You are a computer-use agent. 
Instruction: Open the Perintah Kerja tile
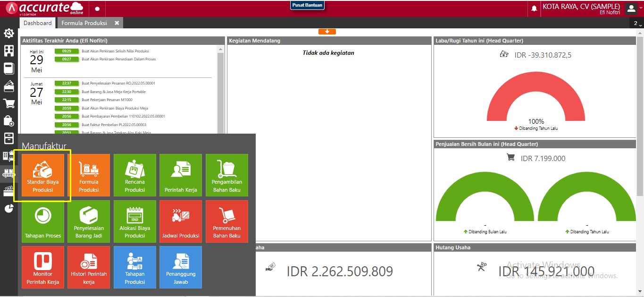pos(181,175)
